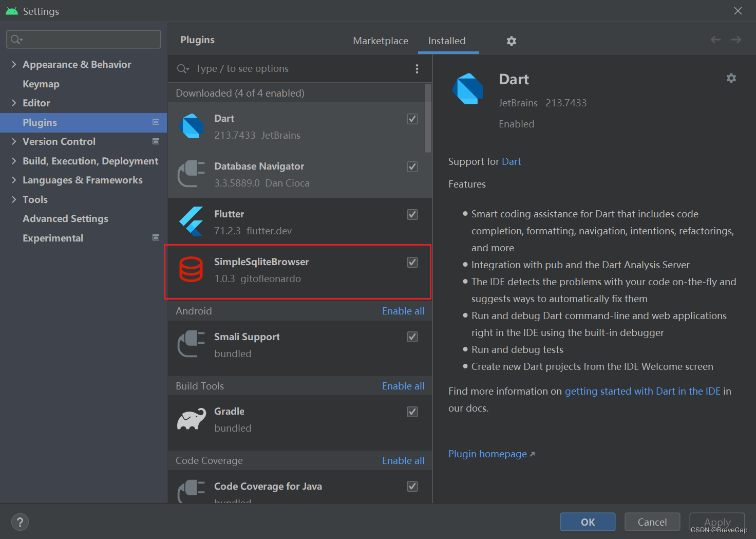
Task: Focus the plugin search 'Type / to see options' field
Action: pyautogui.click(x=300, y=68)
